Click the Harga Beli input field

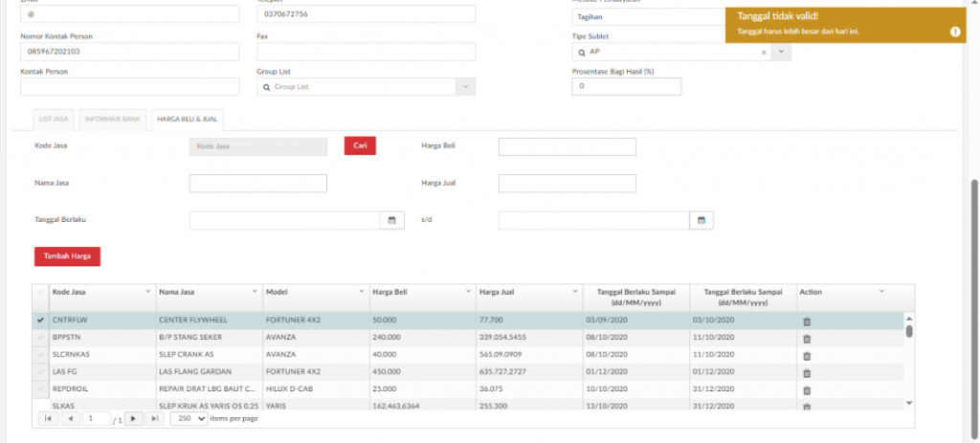pos(567,146)
